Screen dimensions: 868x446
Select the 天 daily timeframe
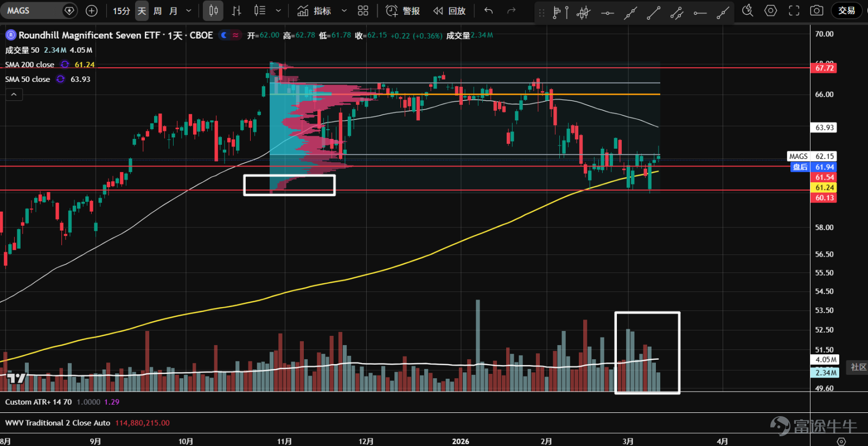pyautogui.click(x=142, y=10)
